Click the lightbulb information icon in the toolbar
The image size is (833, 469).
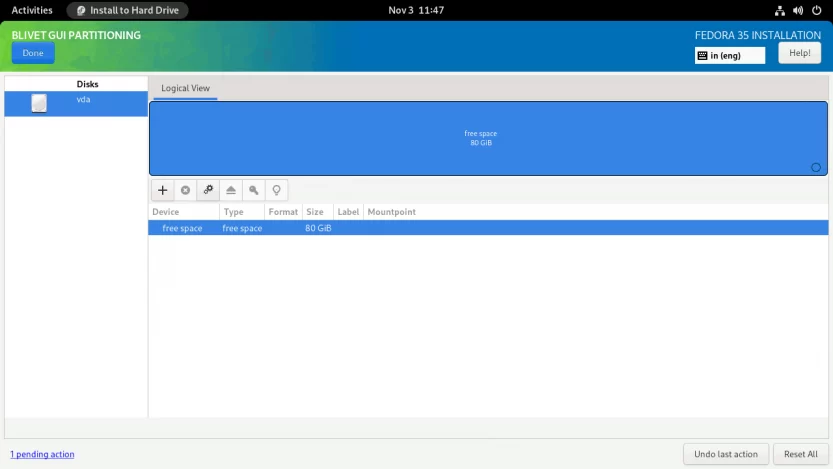point(276,190)
